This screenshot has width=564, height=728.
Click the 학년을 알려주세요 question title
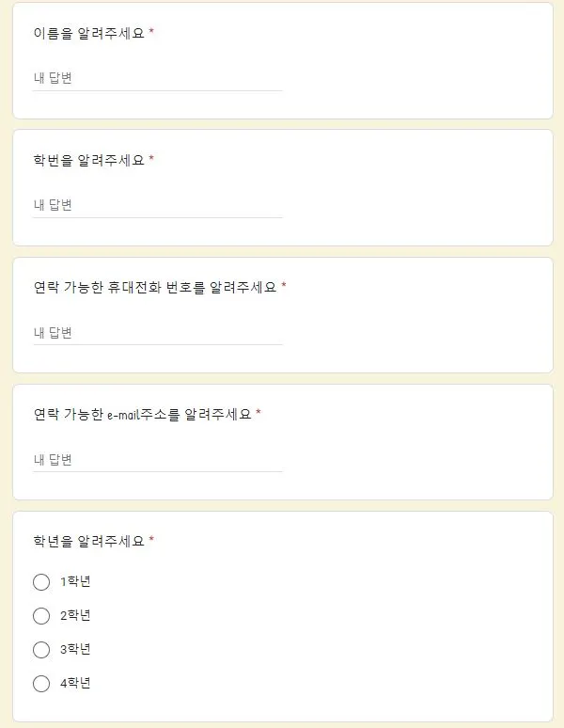pyautogui.click(x=89, y=541)
